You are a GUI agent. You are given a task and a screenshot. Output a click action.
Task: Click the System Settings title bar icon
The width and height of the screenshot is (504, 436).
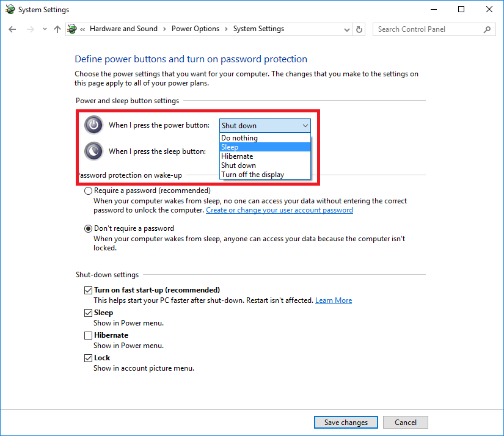10,9
